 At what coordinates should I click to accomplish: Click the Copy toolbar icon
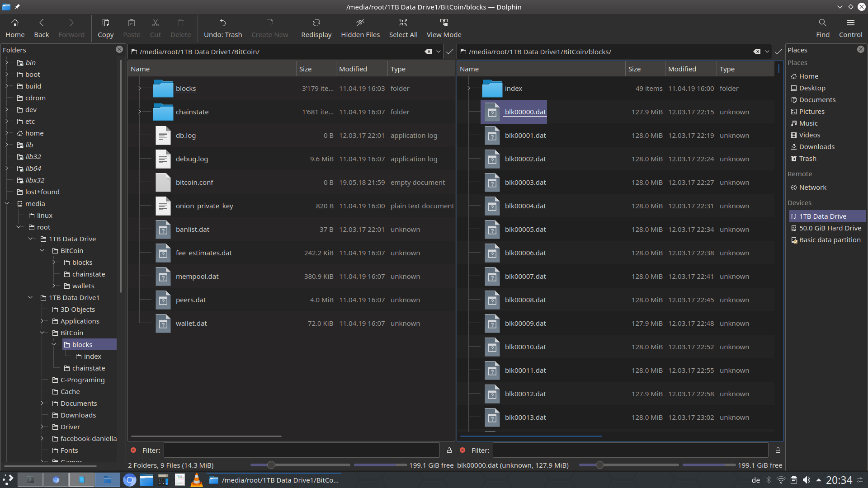click(105, 28)
